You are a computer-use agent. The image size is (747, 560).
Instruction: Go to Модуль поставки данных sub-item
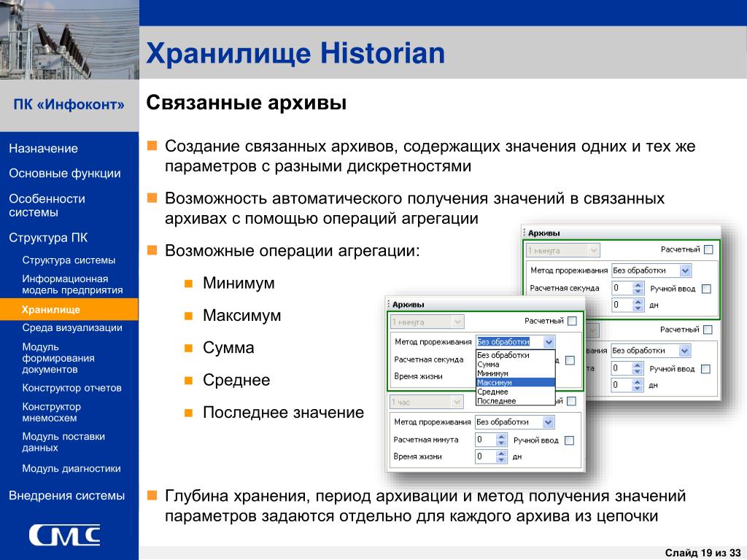63,442
